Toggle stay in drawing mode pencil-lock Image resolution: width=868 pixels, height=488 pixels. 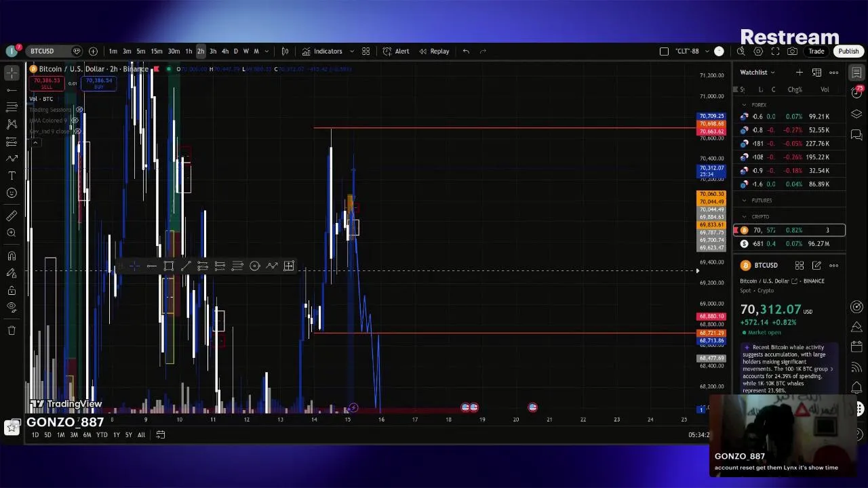(x=12, y=273)
